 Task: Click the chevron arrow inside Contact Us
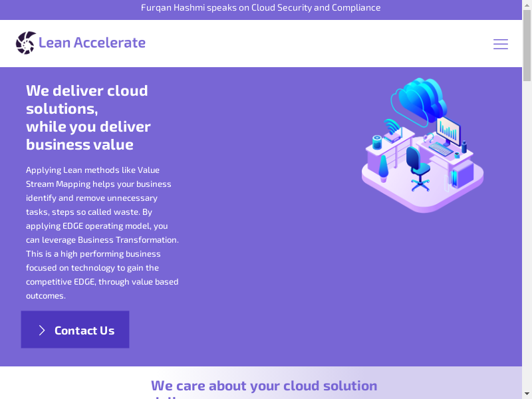click(42, 331)
